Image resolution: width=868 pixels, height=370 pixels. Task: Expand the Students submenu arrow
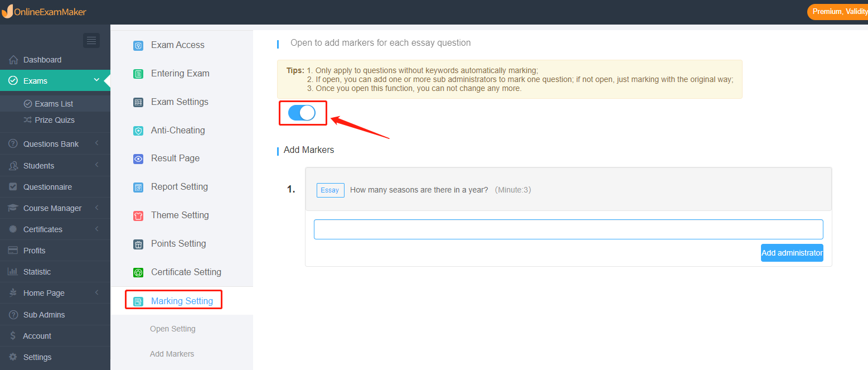coord(96,165)
